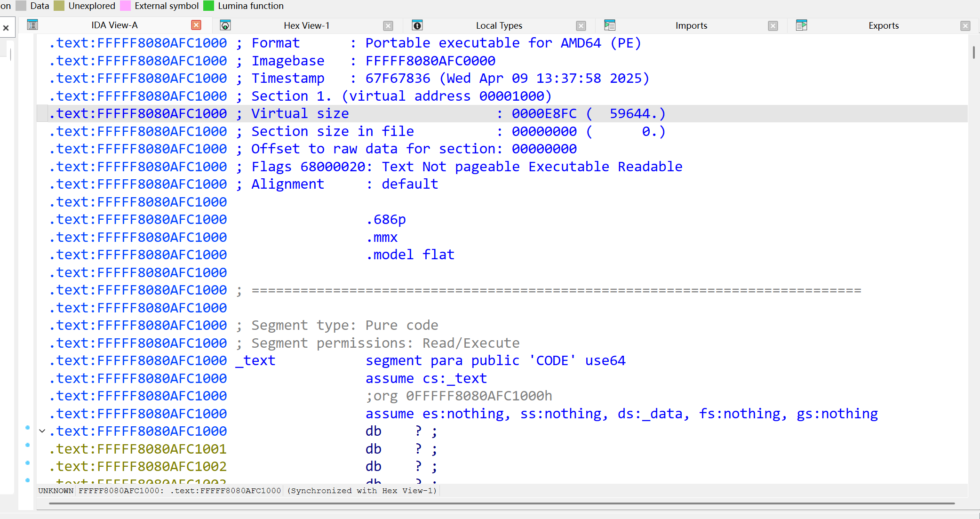Click the Exports tab icon
980x519 pixels.
point(802,25)
